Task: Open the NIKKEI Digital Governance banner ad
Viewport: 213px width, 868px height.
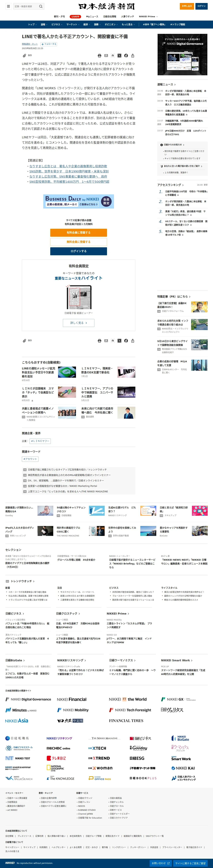Action: point(182,55)
